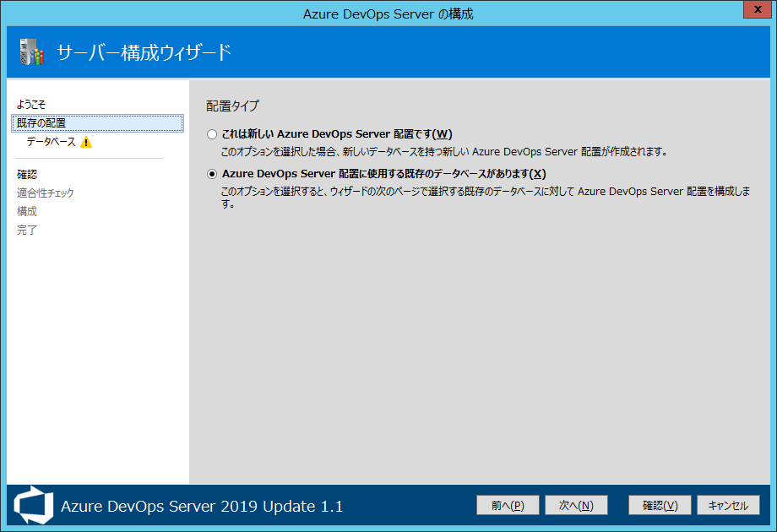Click the キャンセル button
The image size is (777, 532).
coord(728,505)
